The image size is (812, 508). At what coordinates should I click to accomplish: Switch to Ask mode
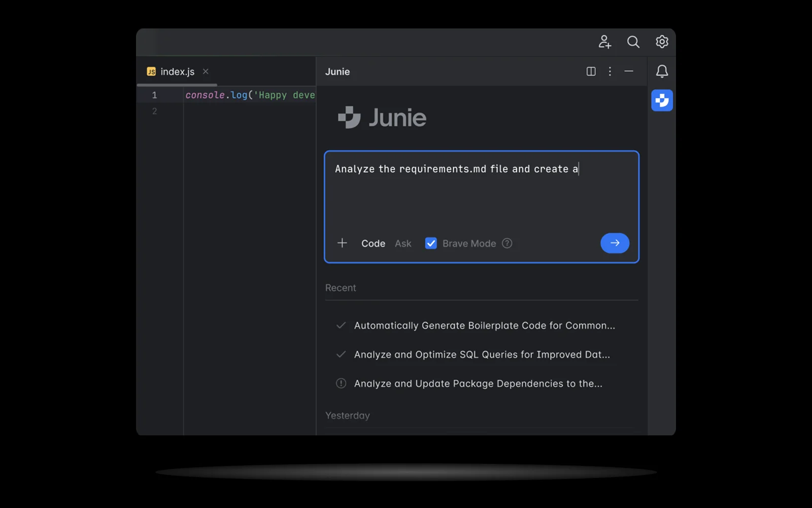tap(403, 243)
